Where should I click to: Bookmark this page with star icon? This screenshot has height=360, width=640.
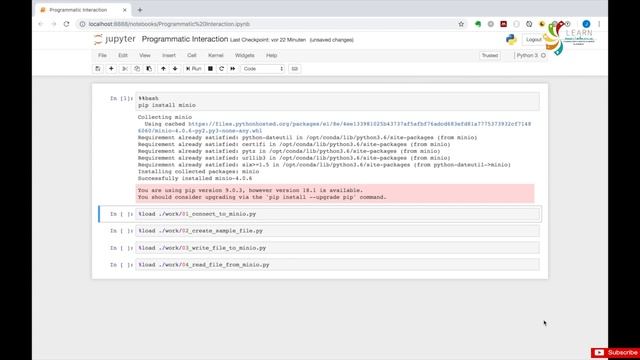[x=461, y=24]
